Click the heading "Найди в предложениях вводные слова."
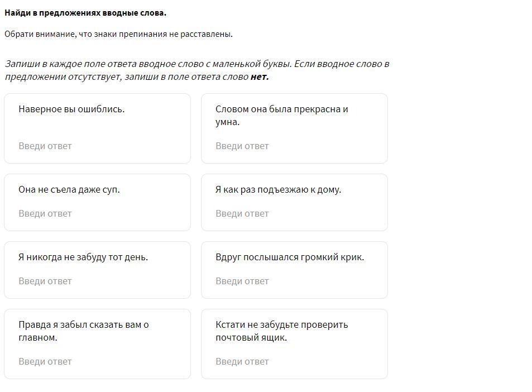The image size is (532, 392). (x=85, y=13)
